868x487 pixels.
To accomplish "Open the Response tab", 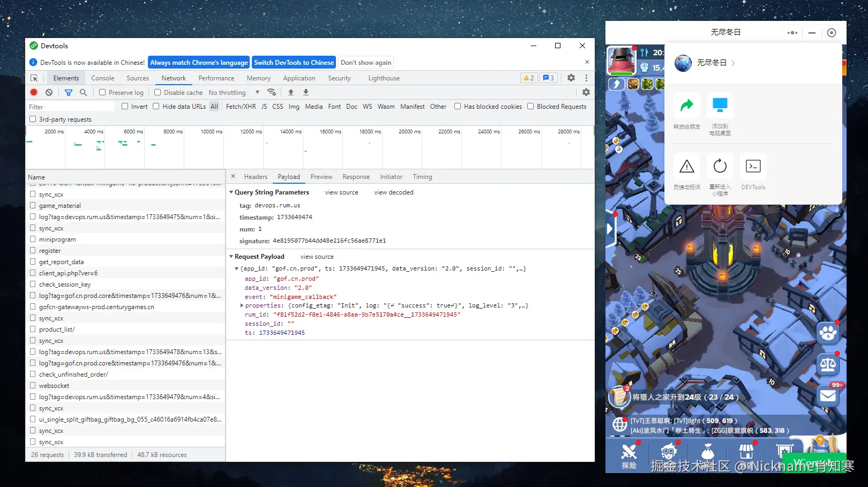I will pos(356,177).
